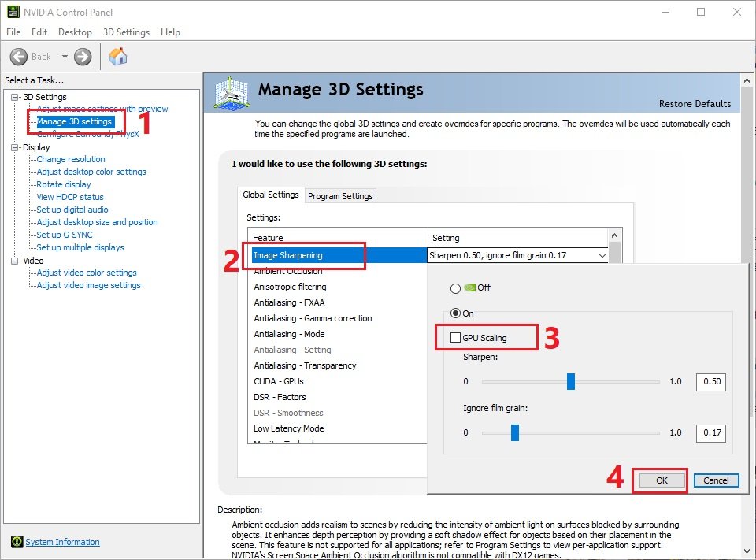Image resolution: width=756 pixels, height=560 pixels.
Task: Select the Off radio button
Action: [455, 288]
